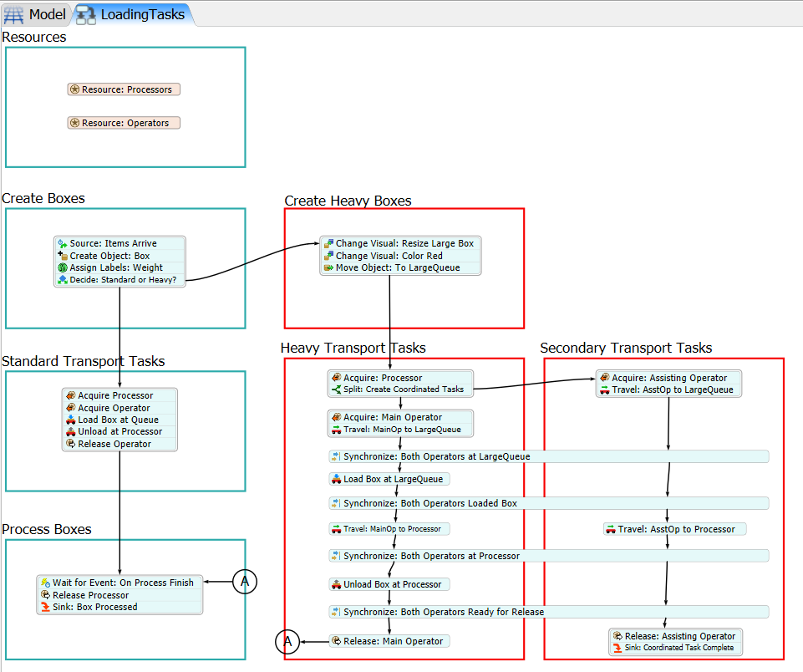Select the Release: Assisting Operator activity
The width and height of the screenshot is (803, 672).
(x=675, y=636)
